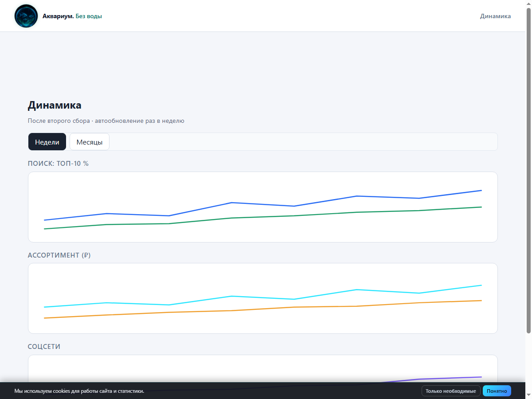Switch to the Недели tab
This screenshot has height=399, width=532.
click(x=47, y=142)
